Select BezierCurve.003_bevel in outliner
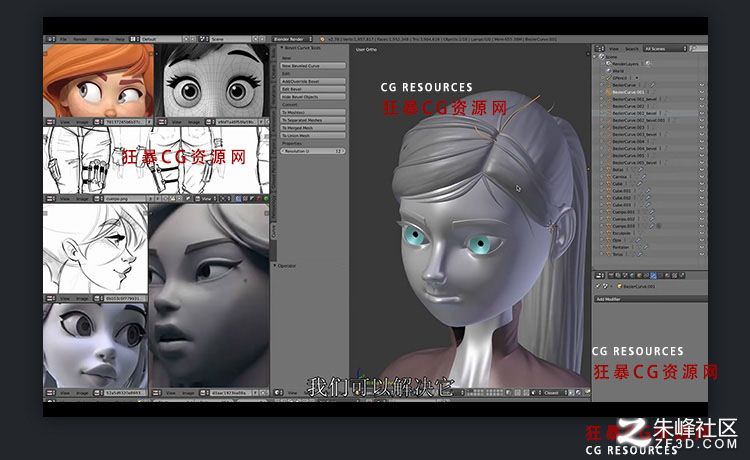The height and width of the screenshot is (460, 750). (634, 134)
